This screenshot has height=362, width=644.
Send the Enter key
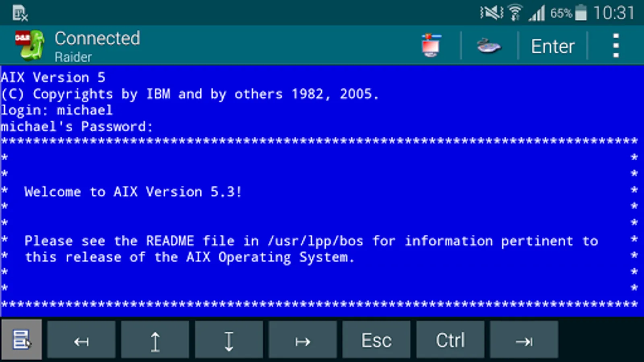(552, 46)
